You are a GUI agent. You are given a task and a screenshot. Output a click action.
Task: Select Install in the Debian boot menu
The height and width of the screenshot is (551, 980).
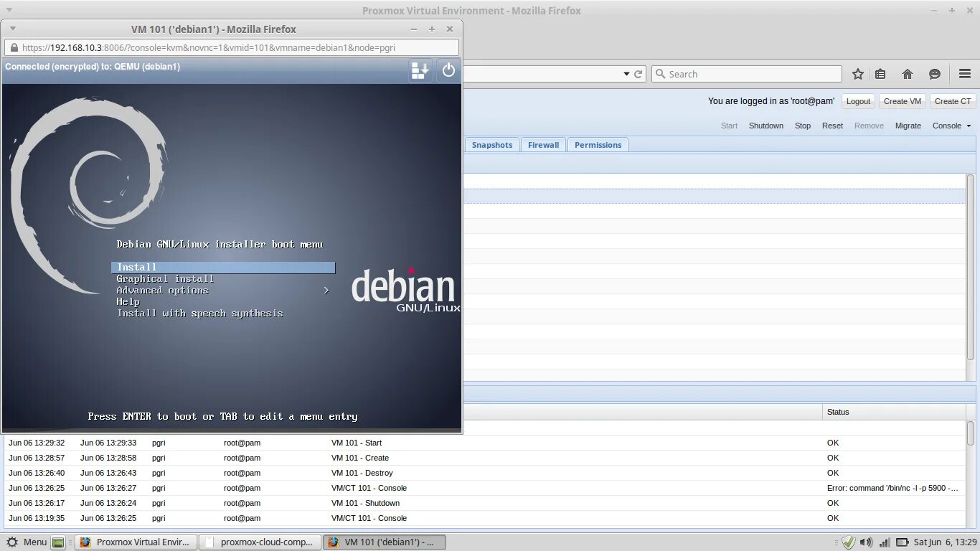coord(223,268)
